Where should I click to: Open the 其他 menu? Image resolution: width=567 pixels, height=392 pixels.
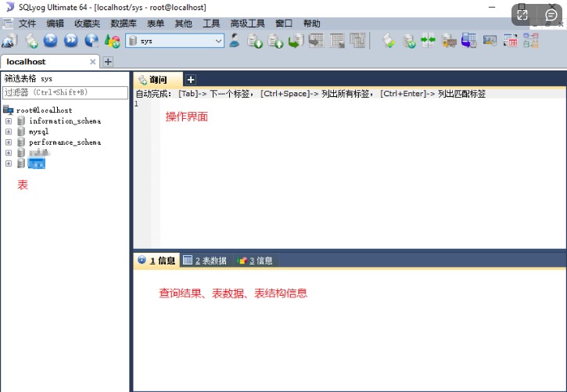pyautogui.click(x=183, y=23)
